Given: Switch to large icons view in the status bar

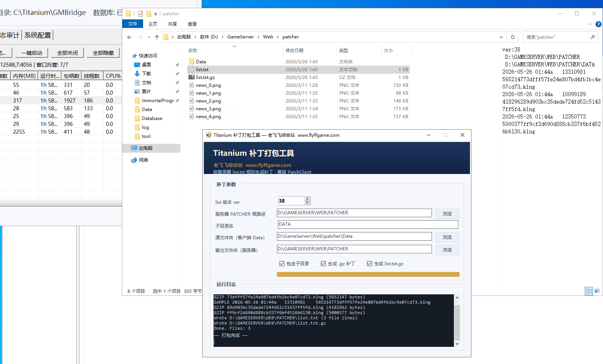Looking at the screenshot, I should point(597,291).
